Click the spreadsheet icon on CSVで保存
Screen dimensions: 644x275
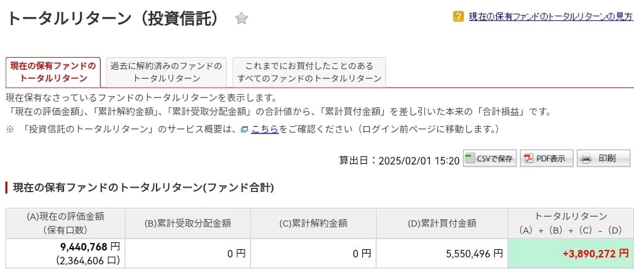(x=471, y=158)
